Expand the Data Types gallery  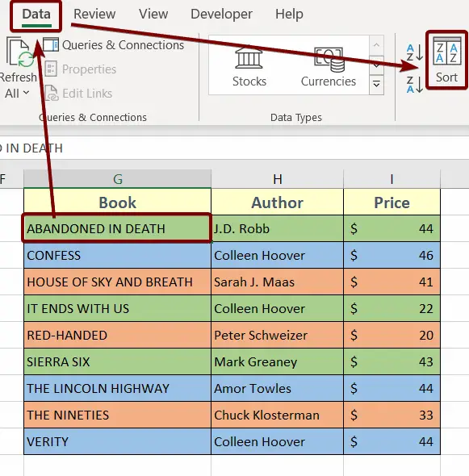point(376,85)
